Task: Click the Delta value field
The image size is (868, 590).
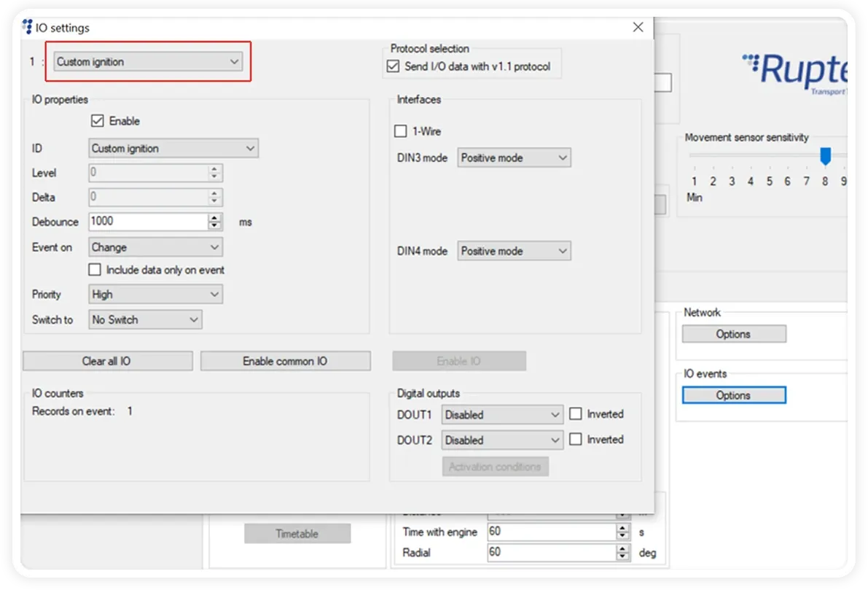Action: coord(149,197)
